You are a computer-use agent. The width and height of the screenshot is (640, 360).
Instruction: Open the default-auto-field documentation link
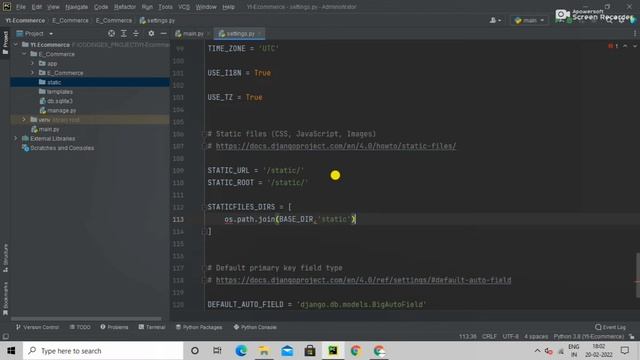pos(363,280)
